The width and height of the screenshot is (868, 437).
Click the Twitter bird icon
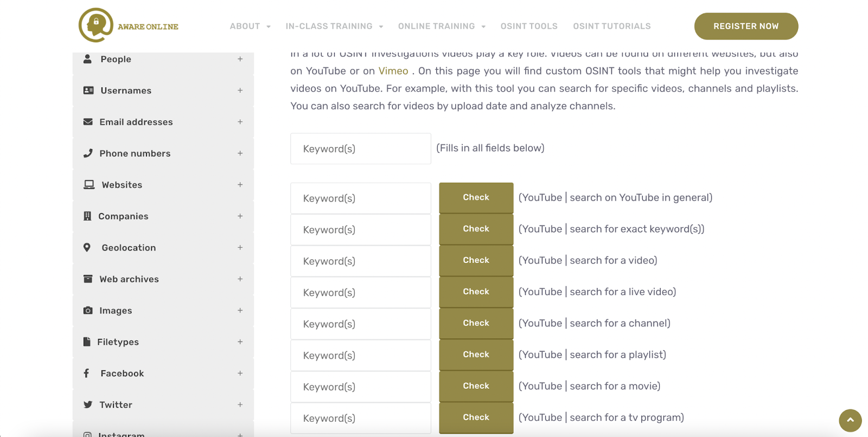point(88,405)
